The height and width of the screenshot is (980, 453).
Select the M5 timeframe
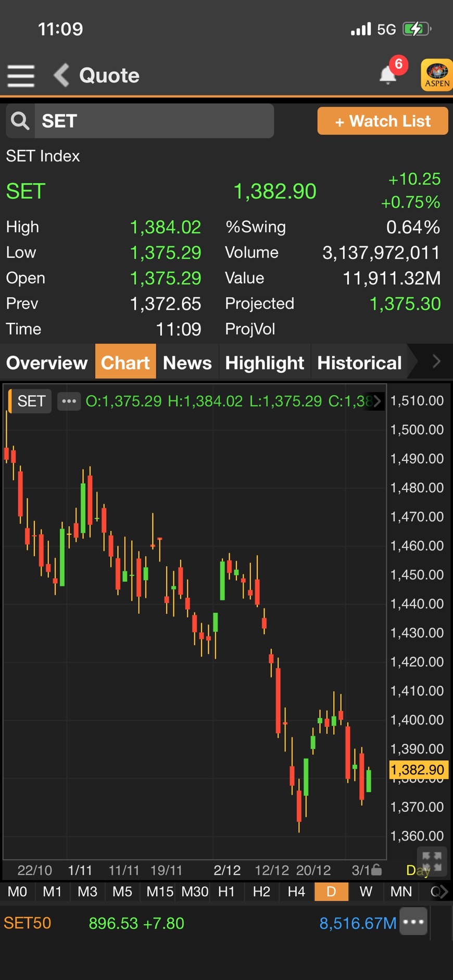coord(122,891)
